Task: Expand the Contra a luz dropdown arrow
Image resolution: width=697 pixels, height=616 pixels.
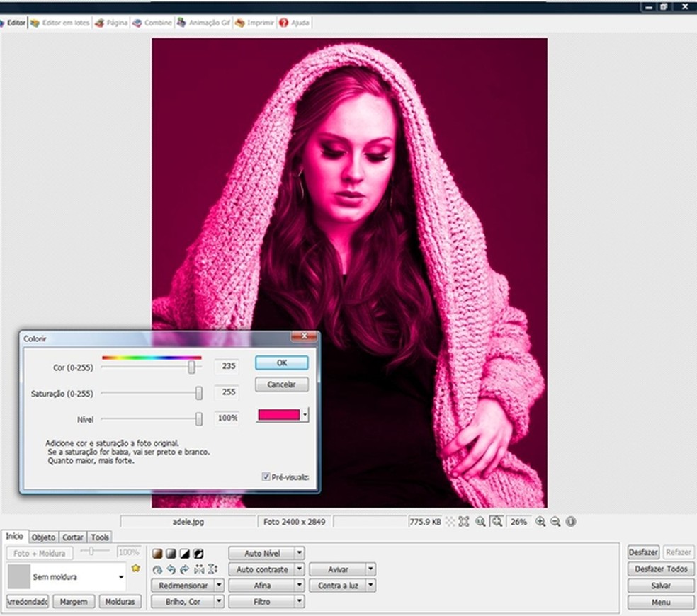Action: click(x=371, y=586)
